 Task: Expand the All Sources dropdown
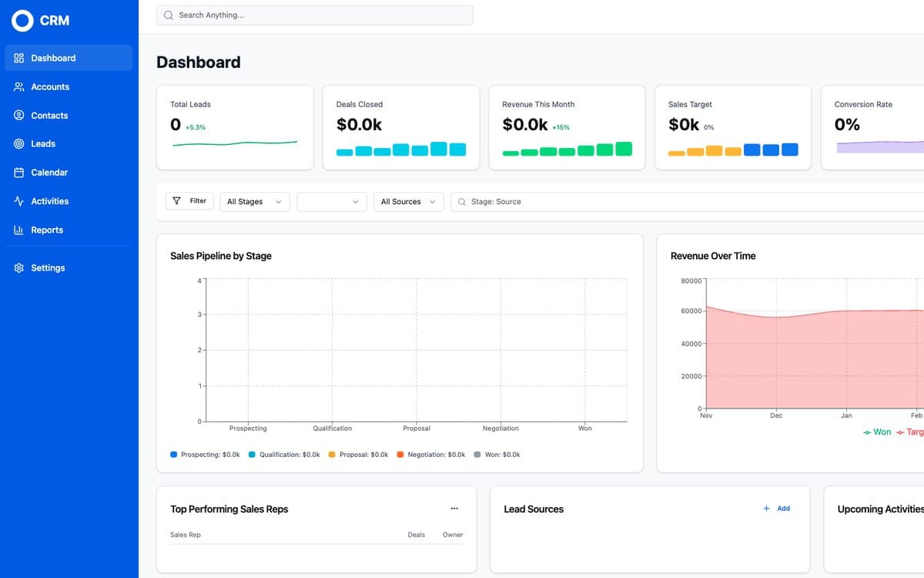(409, 202)
